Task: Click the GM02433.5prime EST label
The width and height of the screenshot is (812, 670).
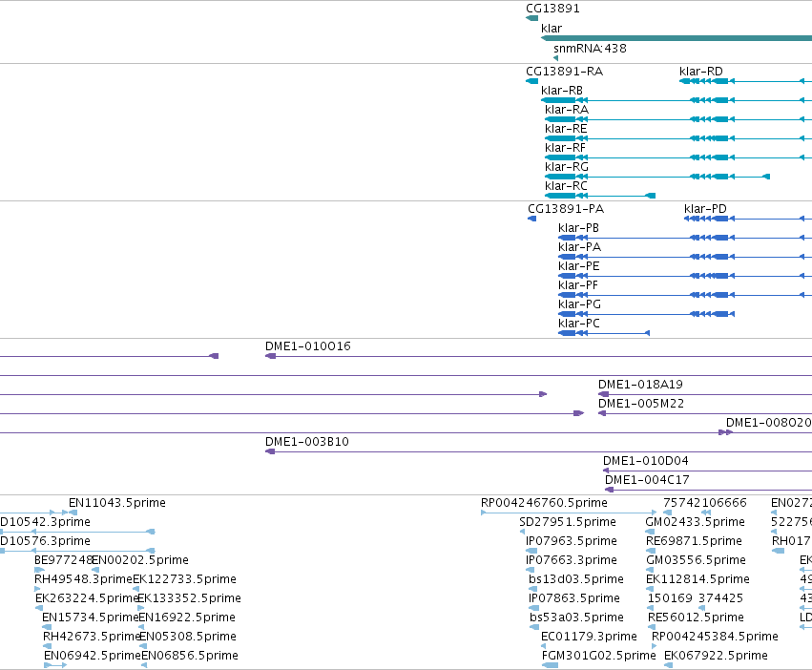Action: pos(695,522)
